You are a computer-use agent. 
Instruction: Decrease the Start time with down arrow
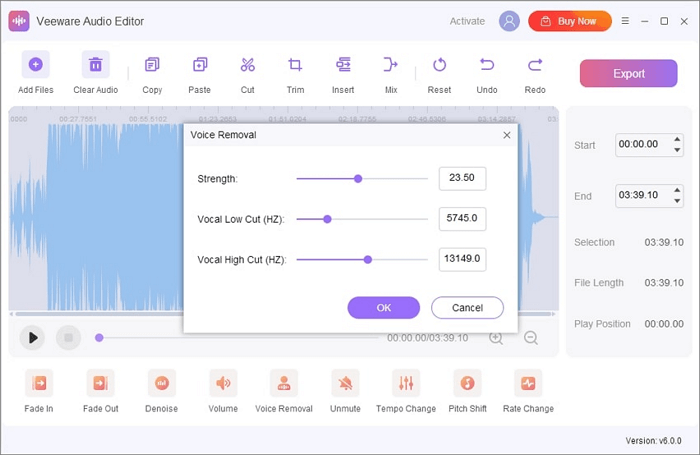[x=677, y=150]
